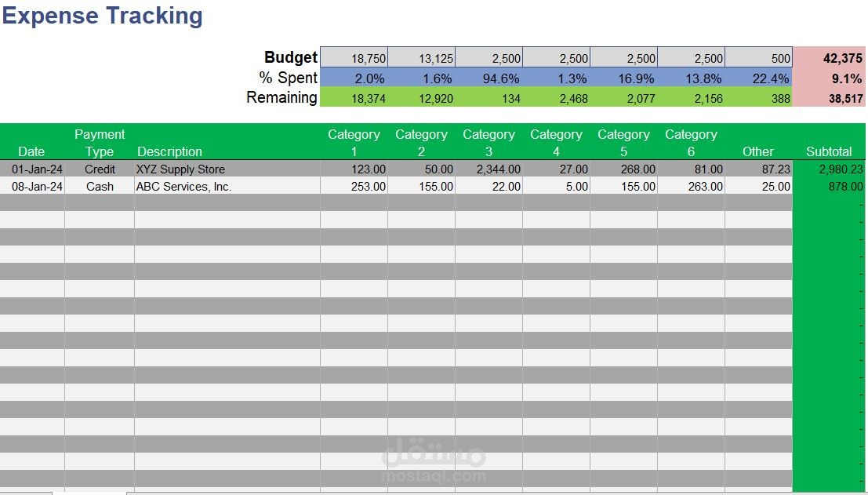The height and width of the screenshot is (495, 868).
Task: Click the Budget row label
Action: tap(291, 57)
